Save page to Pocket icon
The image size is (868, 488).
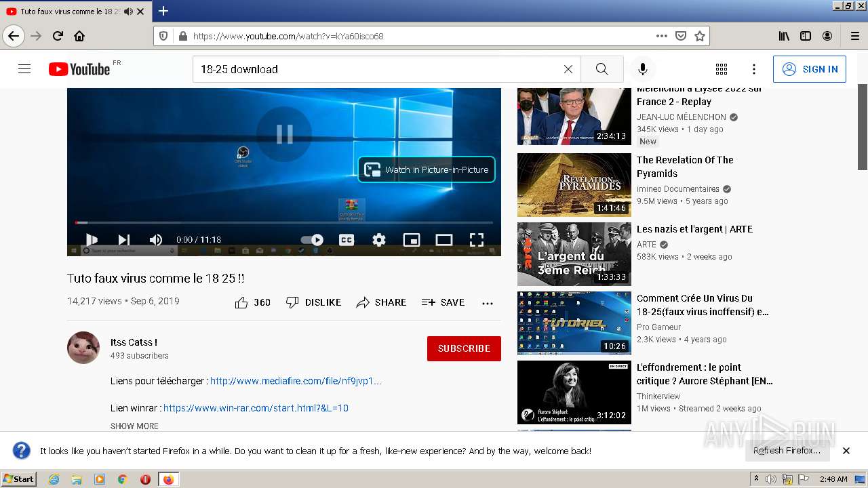pyautogui.click(x=681, y=36)
